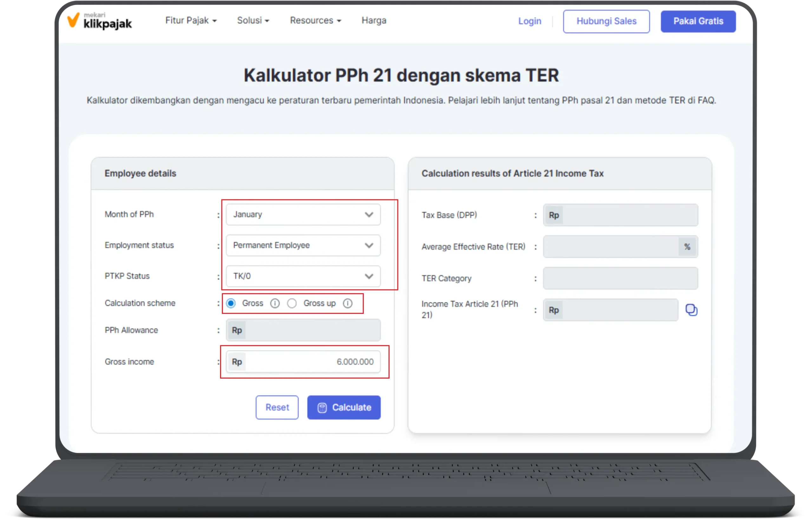This screenshot has height=520, width=812.
Task: Click the calculator icon inside Calculate button
Action: click(x=323, y=407)
